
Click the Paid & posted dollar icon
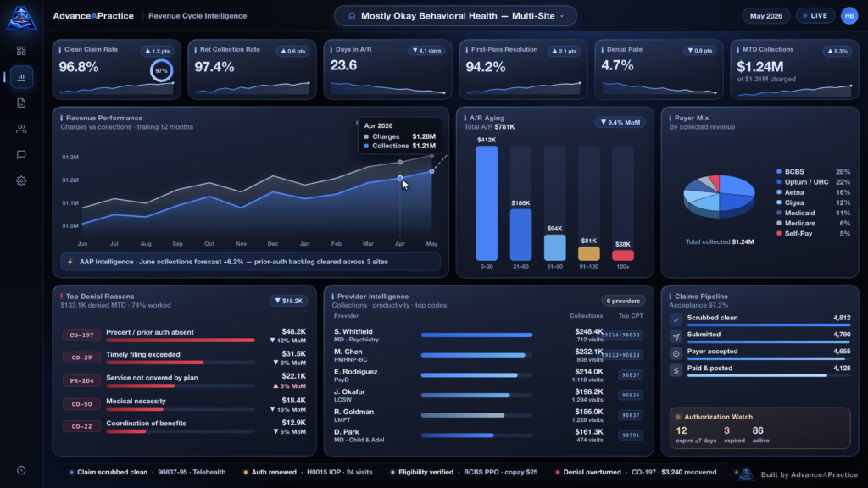pos(676,370)
